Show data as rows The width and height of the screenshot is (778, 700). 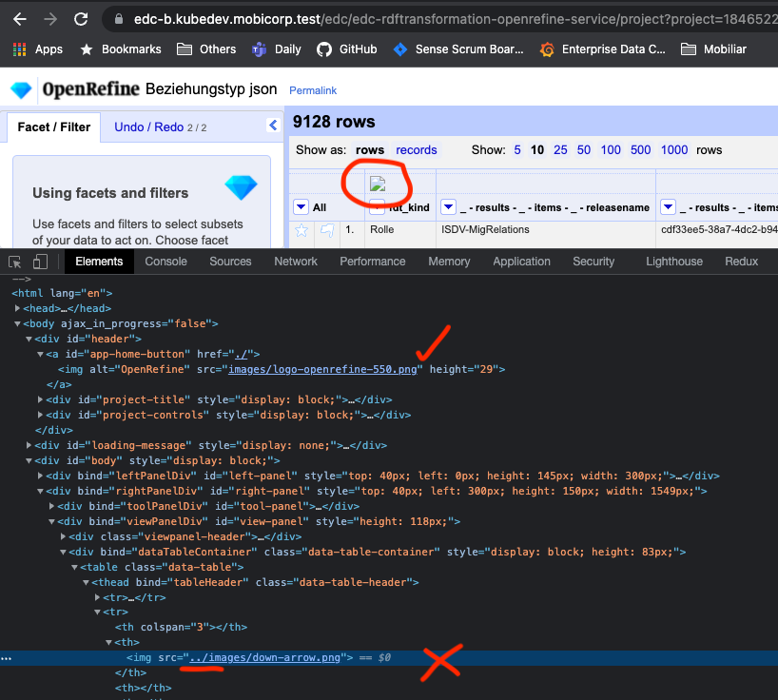370,150
